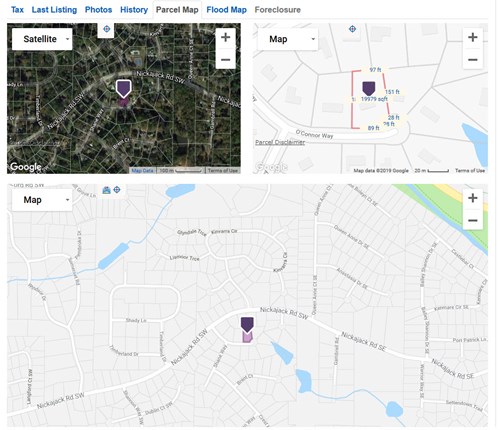Zoom out on the satellite parcel map
The width and height of the screenshot is (500, 430).
pyautogui.click(x=225, y=60)
